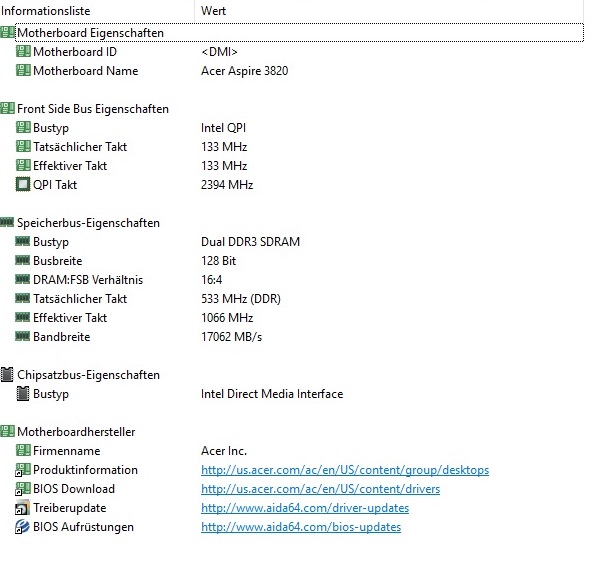The height and width of the screenshot is (571, 610).
Task: Click the memory icon beside Dual DDR3 SDRAM Bustyp
Action: click(x=23, y=241)
